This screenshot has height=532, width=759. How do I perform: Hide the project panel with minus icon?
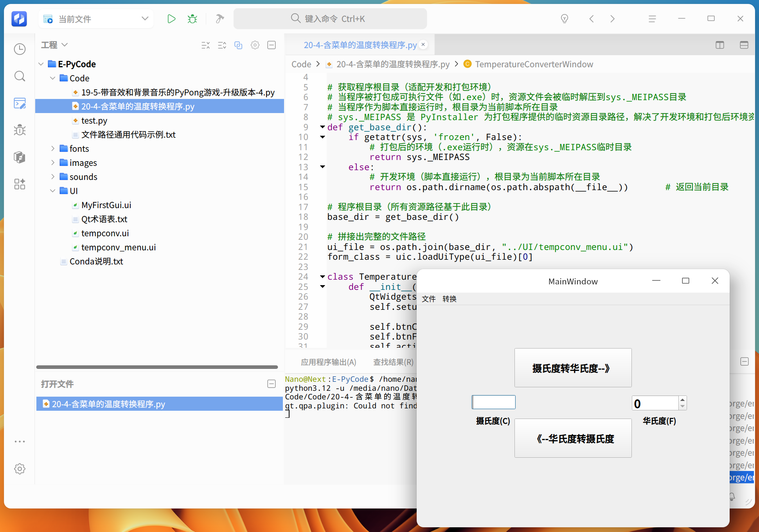(x=272, y=45)
